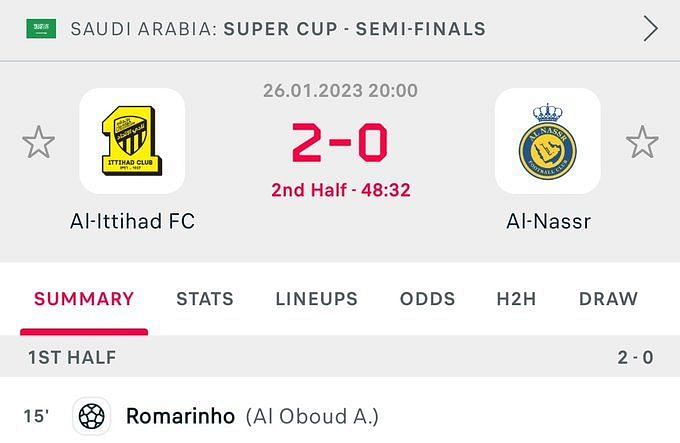Click the 1st Half section header
Image resolution: width=680 pixels, height=443 pixels.
pyautogui.click(x=340, y=357)
